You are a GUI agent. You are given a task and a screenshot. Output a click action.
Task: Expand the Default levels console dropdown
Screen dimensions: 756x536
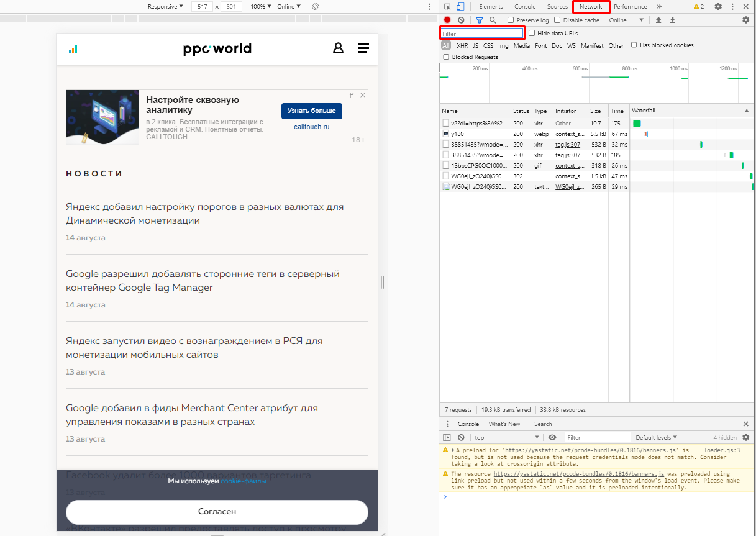pos(656,438)
